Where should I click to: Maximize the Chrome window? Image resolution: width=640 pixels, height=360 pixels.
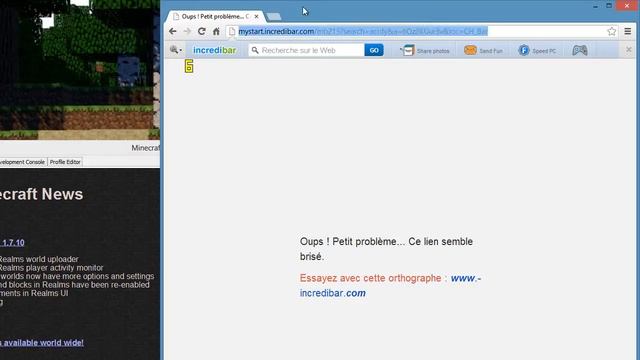click(x=609, y=6)
